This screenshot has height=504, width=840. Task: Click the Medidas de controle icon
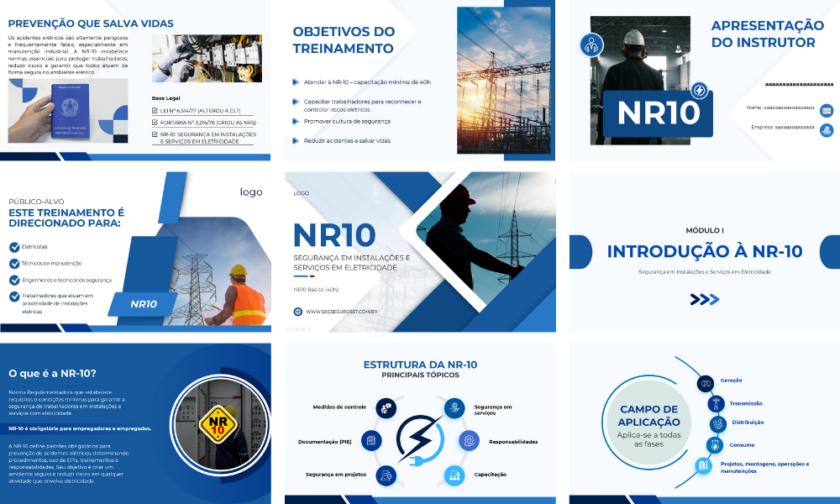tap(386, 407)
